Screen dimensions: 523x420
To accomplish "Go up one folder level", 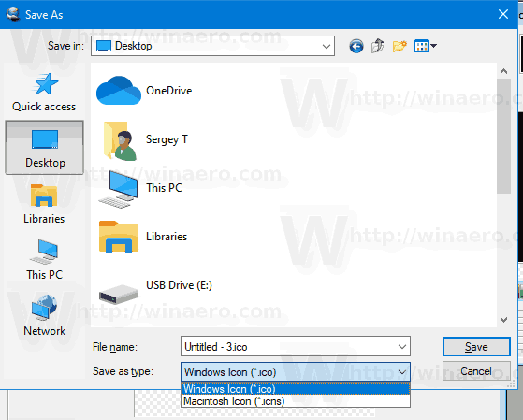I will pyautogui.click(x=378, y=46).
